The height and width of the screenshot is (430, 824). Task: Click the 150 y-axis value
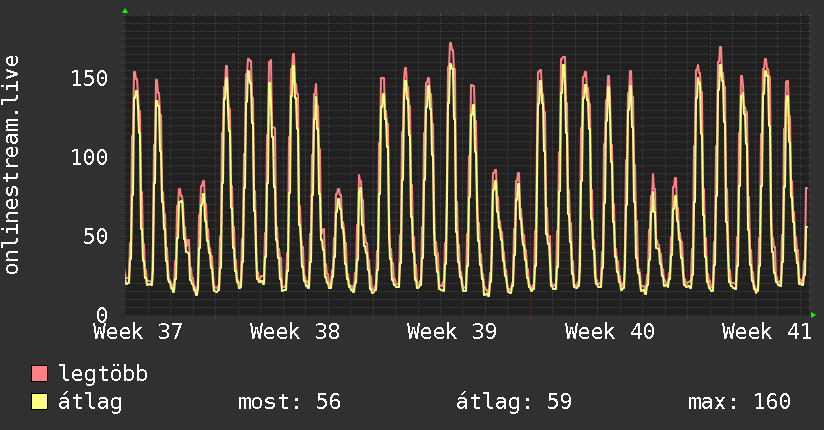tap(89, 78)
